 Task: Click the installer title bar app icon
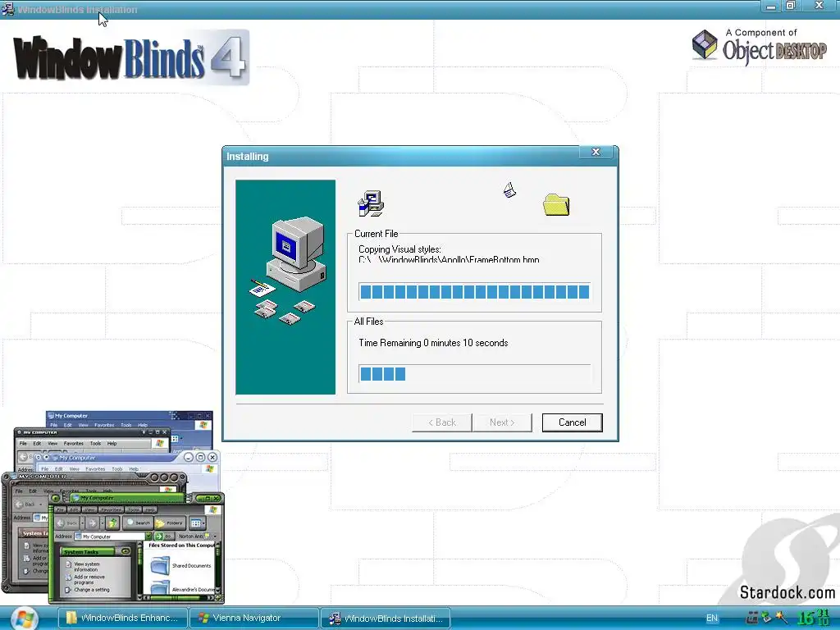(x=7, y=9)
